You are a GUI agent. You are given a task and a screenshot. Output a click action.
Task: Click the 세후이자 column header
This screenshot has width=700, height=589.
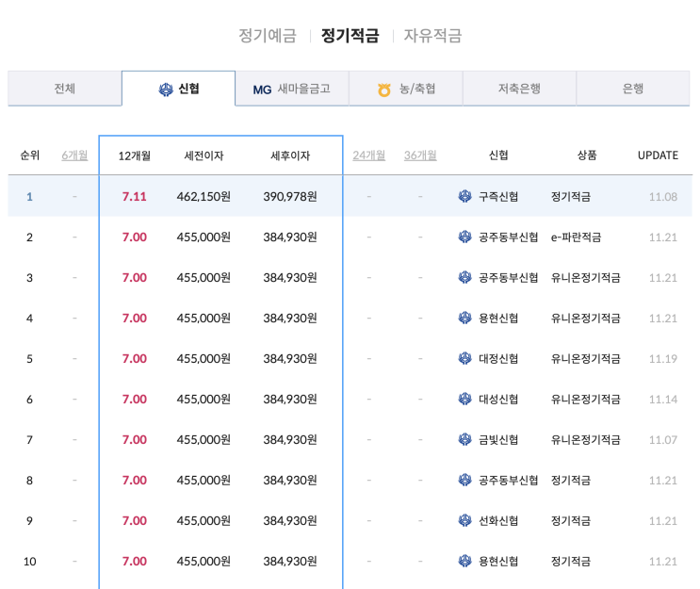290,155
